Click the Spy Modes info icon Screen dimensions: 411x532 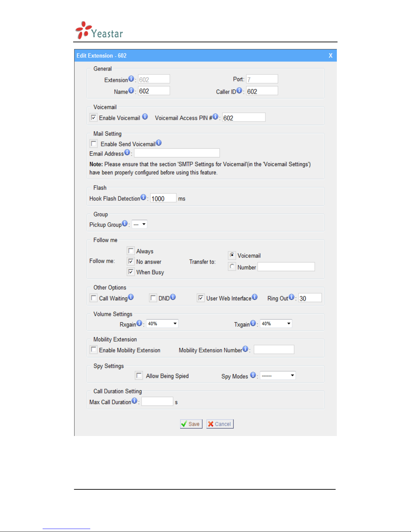point(253,375)
